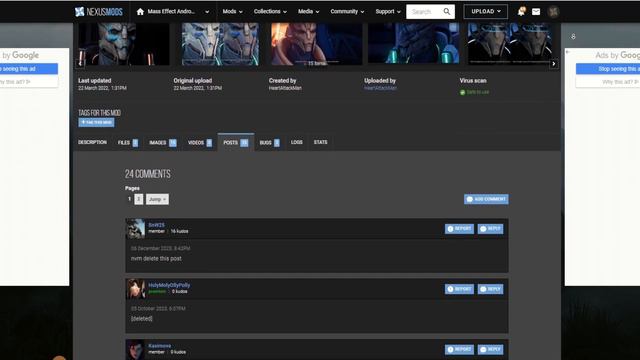Image resolution: width=640 pixels, height=360 pixels.
Task: Click the back arrow in right ad
Action: (x=568, y=52)
